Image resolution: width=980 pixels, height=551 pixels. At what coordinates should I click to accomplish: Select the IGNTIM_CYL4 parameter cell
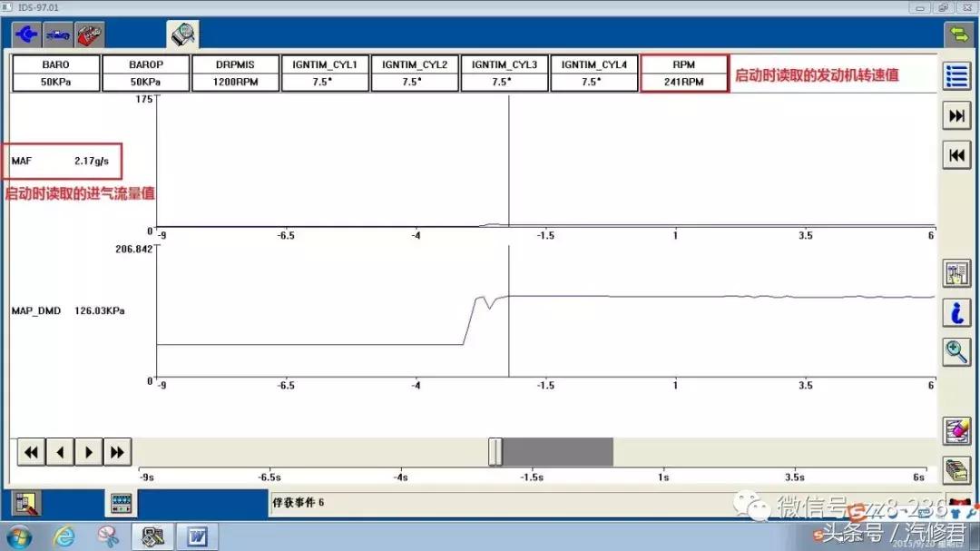[x=593, y=74]
